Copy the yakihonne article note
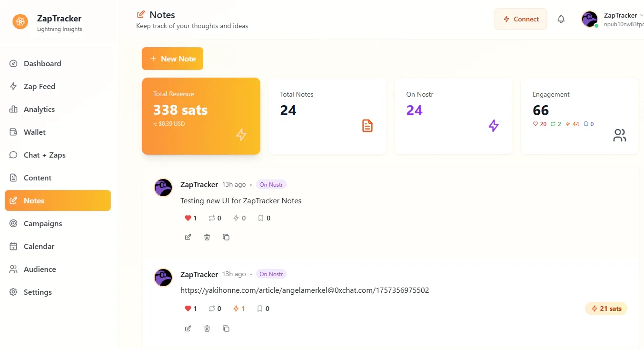Image resolution: width=644 pixels, height=349 pixels. [x=226, y=329]
